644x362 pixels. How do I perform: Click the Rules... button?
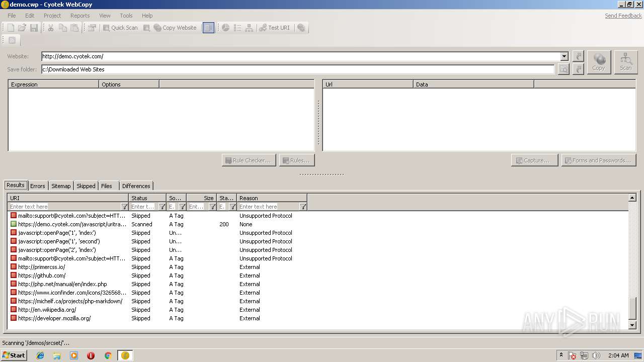coord(297,160)
